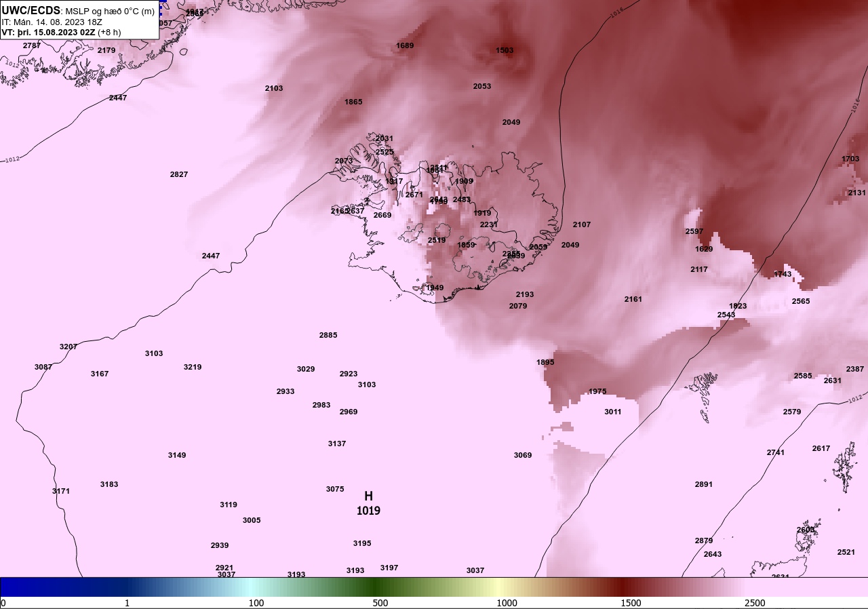868x609 pixels.
Task: Click the 500 tick on the colour scale
Action: point(380,603)
